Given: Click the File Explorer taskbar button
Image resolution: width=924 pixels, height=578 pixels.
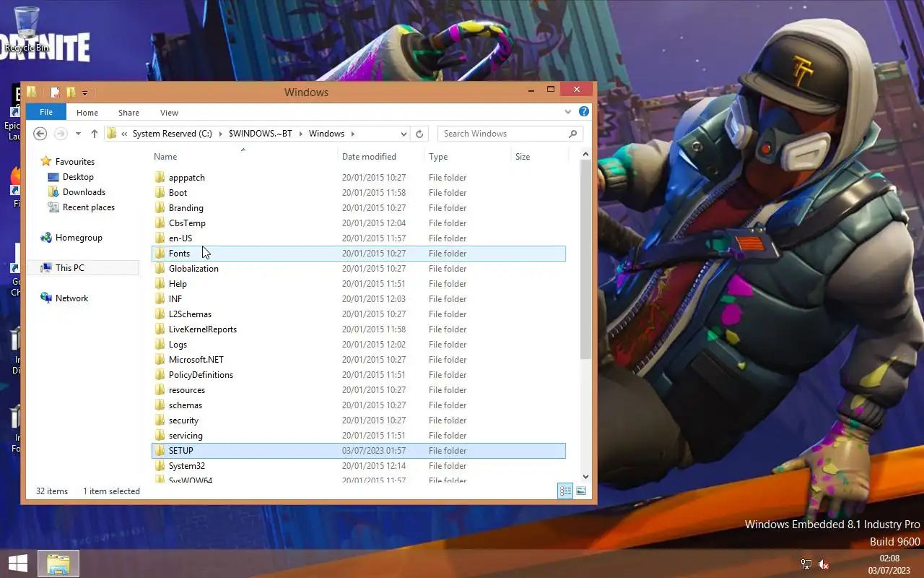Looking at the screenshot, I should (58, 564).
